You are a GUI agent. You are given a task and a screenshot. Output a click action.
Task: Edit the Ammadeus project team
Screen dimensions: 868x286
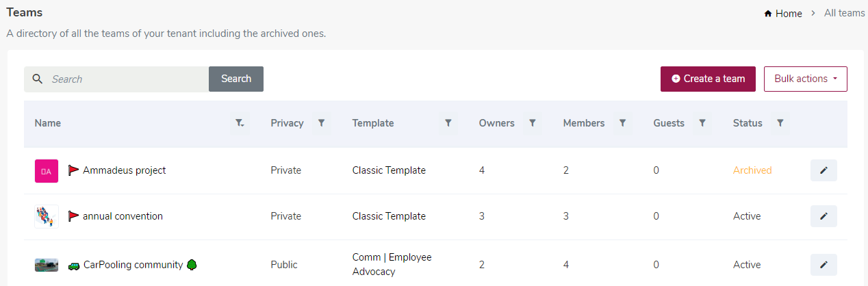coord(824,170)
